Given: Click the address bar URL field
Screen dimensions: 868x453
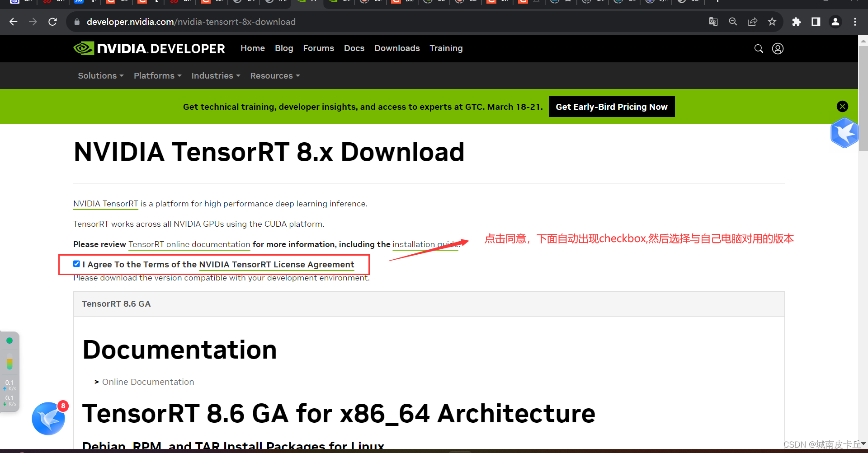Looking at the screenshot, I should [x=384, y=22].
